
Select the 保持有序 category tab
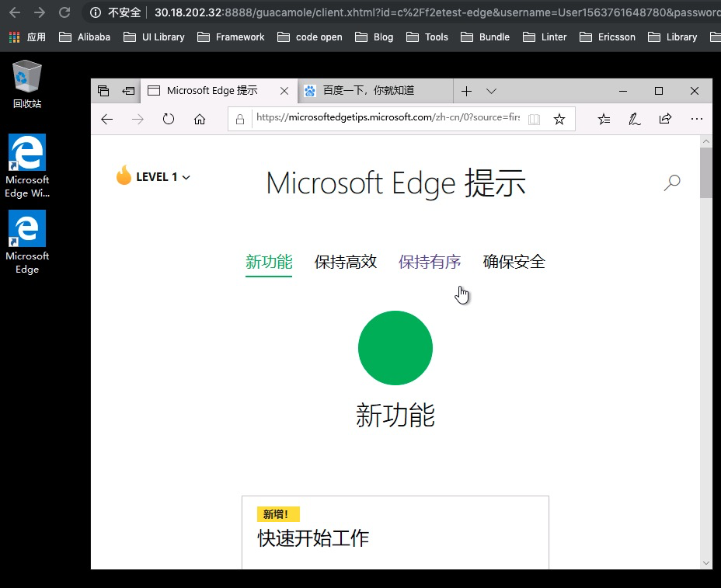coord(430,262)
